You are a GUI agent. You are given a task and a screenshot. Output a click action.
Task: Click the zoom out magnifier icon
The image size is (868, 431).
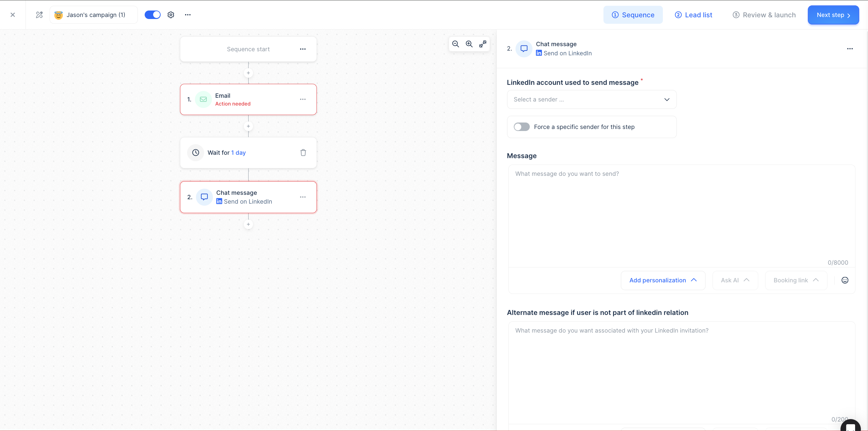tap(455, 44)
